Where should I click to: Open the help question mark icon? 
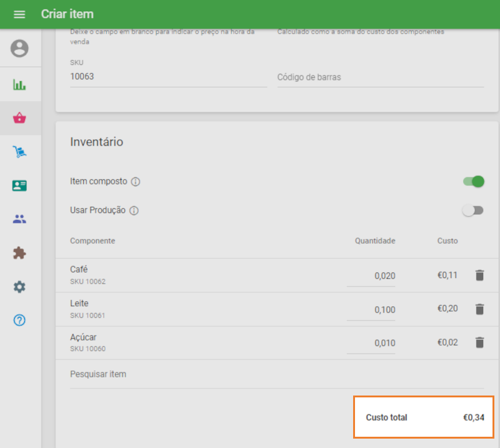(x=19, y=321)
